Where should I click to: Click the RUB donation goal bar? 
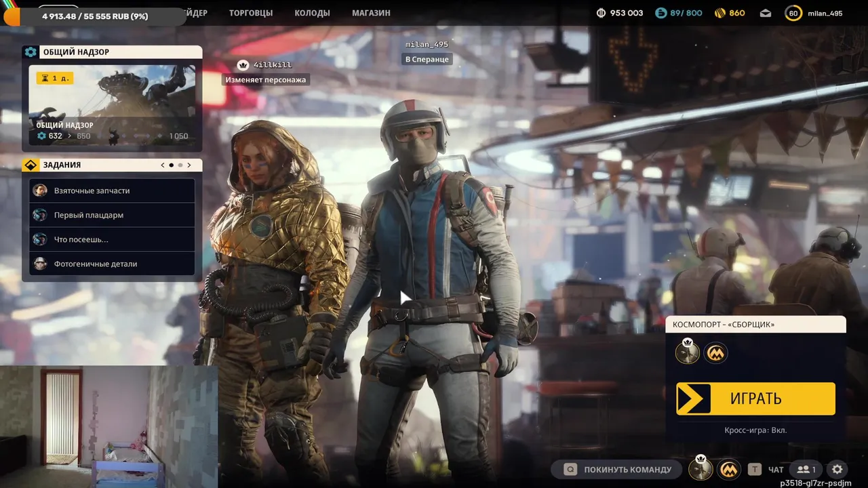pyautogui.click(x=95, y=16)
